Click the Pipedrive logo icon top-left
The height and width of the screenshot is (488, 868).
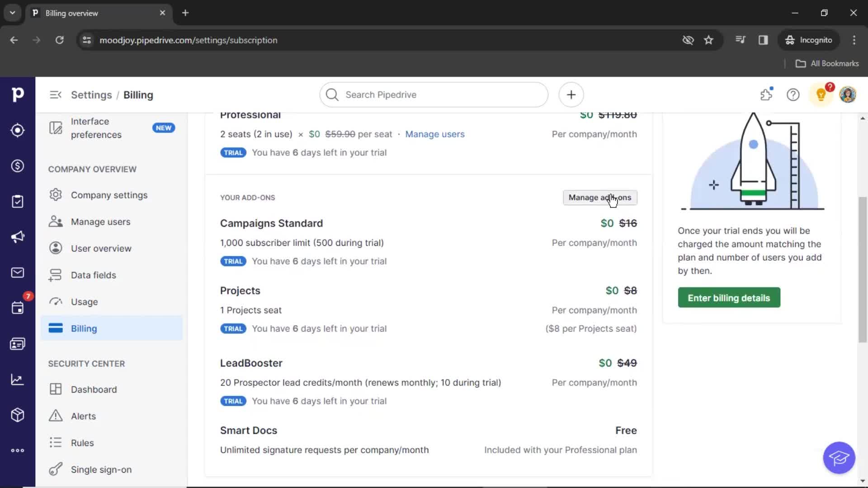pos(18,94)
